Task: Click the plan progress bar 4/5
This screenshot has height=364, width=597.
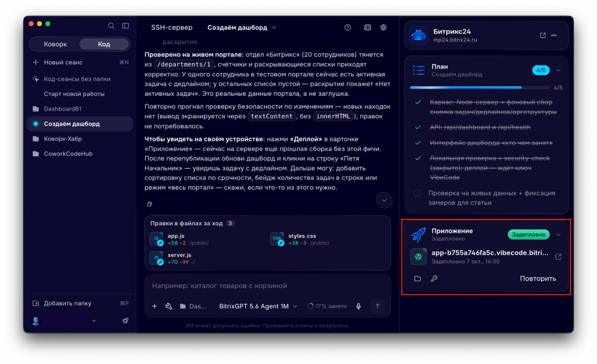Action: pyautogui.click(x=480, y=88)
